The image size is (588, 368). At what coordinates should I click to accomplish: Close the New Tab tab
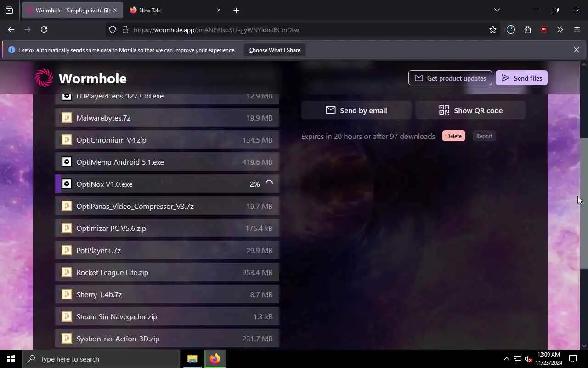[x=219, y=10]
